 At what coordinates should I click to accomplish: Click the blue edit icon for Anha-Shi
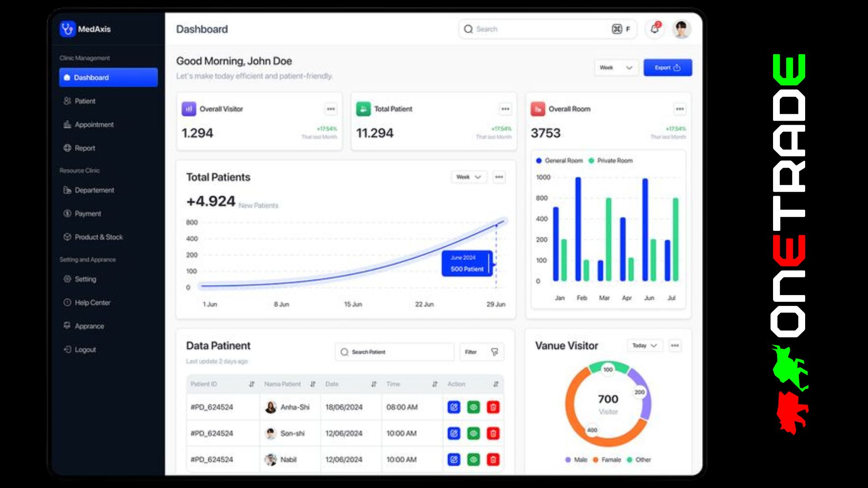pyautogui.click(x=453, y=407)
